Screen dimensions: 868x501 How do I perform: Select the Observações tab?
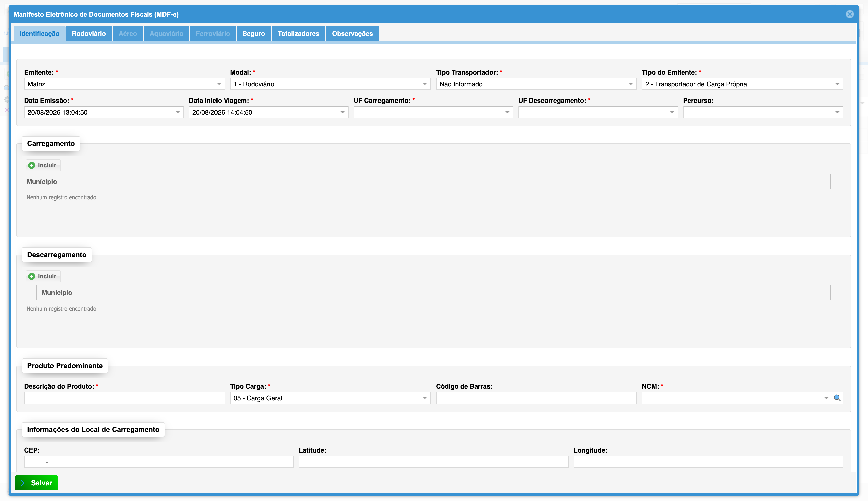pos(352,34)
